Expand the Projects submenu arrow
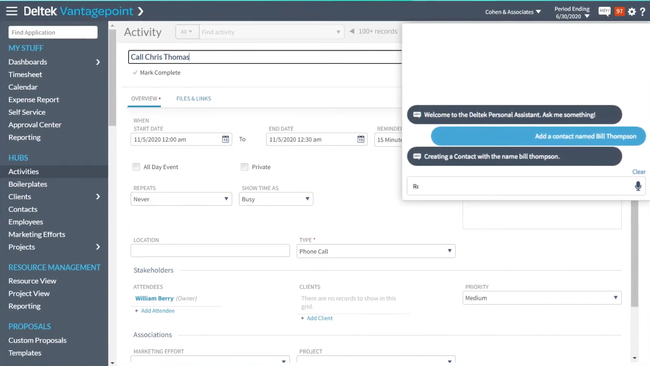Screen dimensions: 650x366 [x=98, y=247]
